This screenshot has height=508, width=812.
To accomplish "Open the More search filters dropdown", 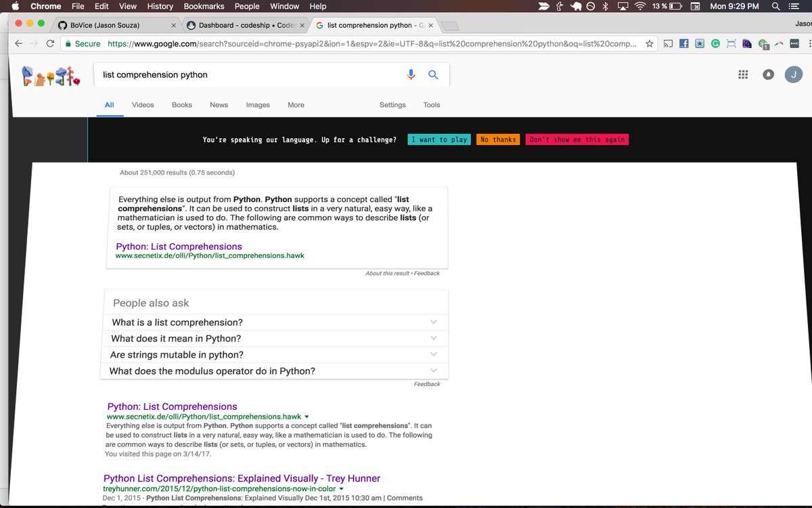I will pyautogui.click(x=296, y=105).
